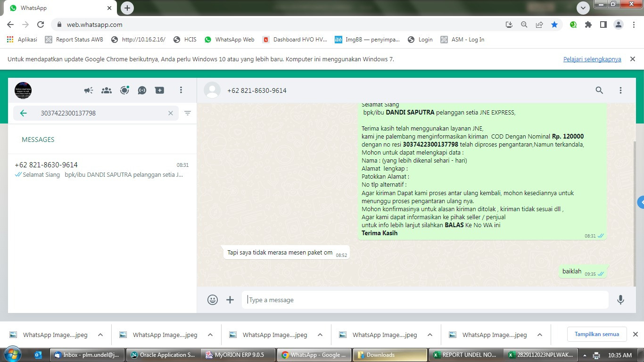Open the Aplikasi bookmarks shortcut
The image size is (644, 362).
click(22, 40)
